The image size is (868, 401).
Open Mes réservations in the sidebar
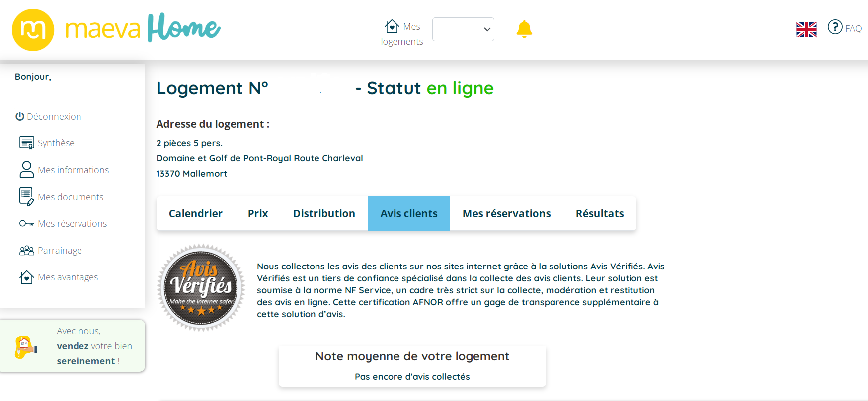[x=72, y=223]
